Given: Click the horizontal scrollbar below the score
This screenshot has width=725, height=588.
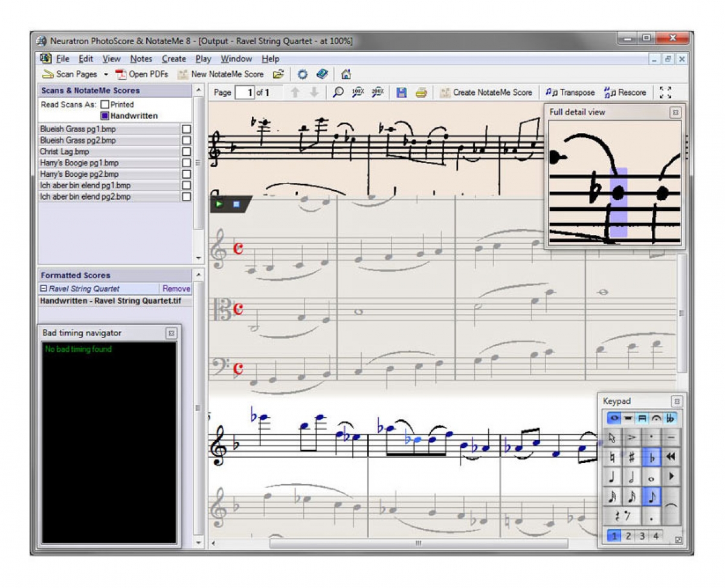Looking at the screenshot, I should pos(418,543).
